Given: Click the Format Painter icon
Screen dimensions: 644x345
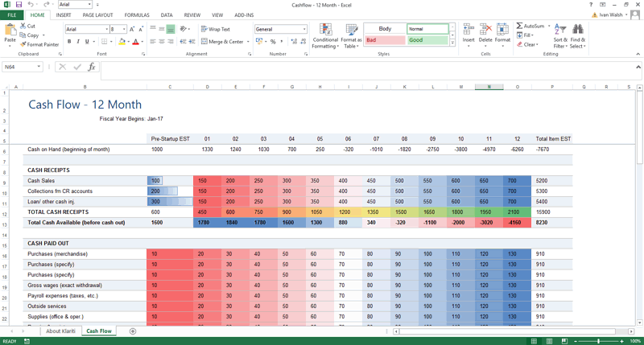Looking at the screenshot, I should click(x=23, y=45).
